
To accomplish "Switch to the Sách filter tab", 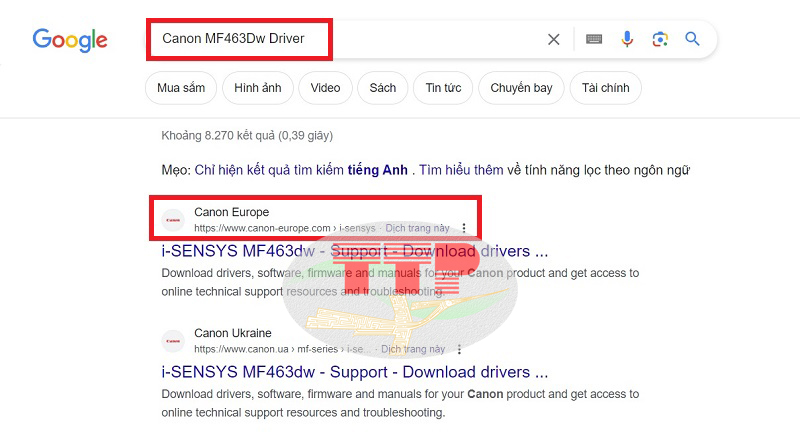I will click(x=383, y=88).
